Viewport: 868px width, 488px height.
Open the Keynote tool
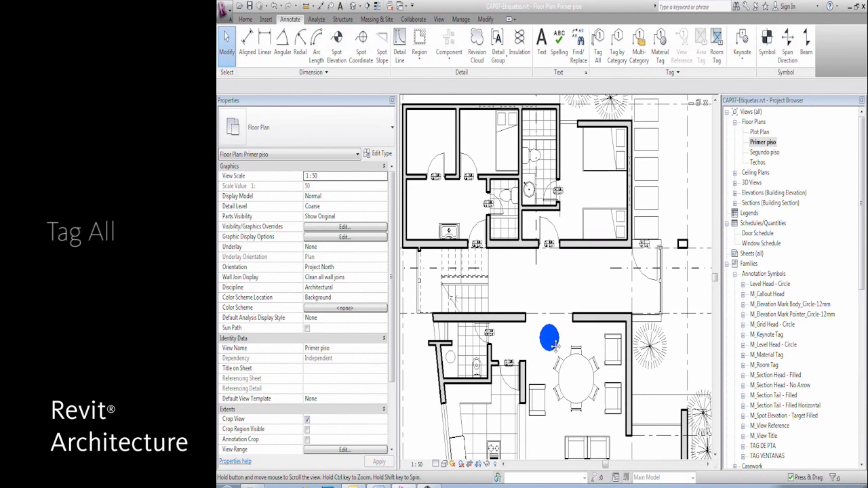click(742, 45)
